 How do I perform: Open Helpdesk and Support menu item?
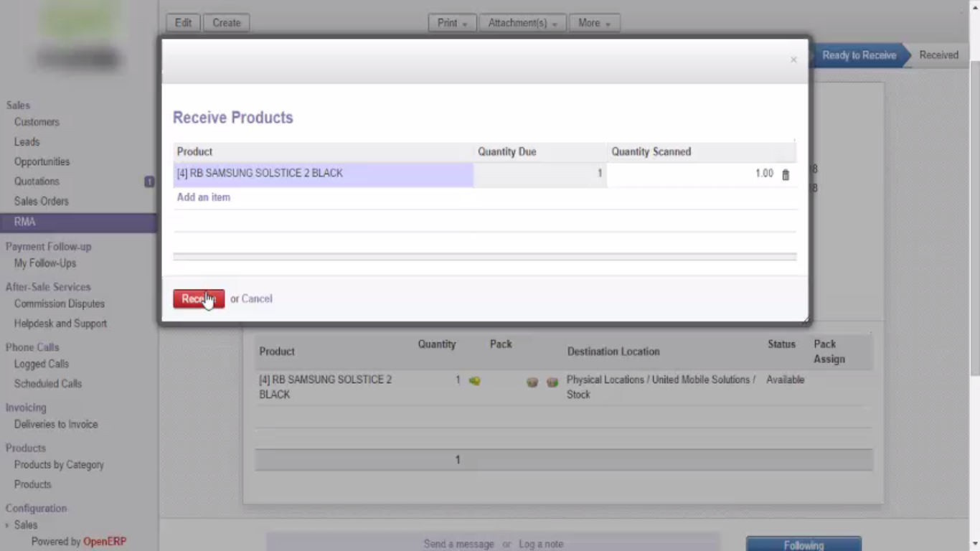(x=60, y=324)
